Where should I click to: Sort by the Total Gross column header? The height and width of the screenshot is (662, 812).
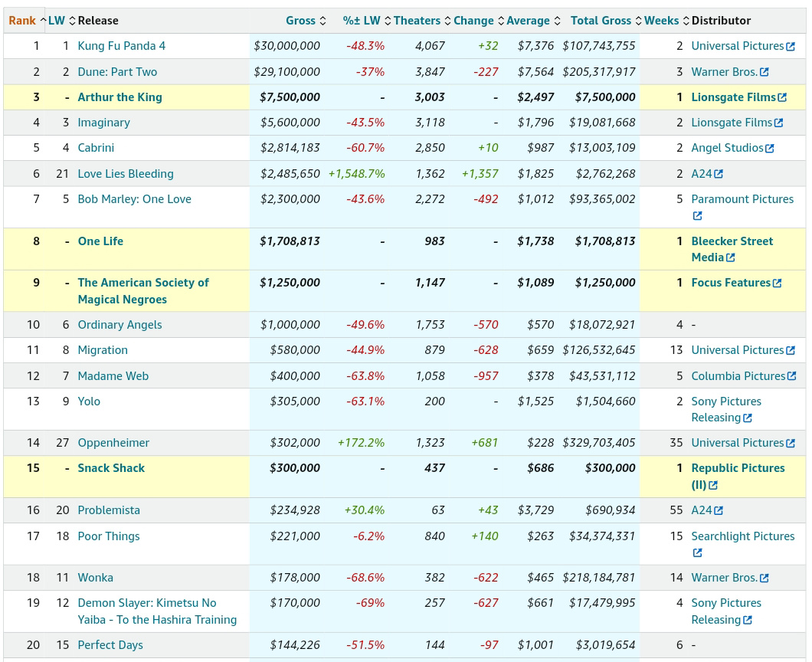[601, 21]
